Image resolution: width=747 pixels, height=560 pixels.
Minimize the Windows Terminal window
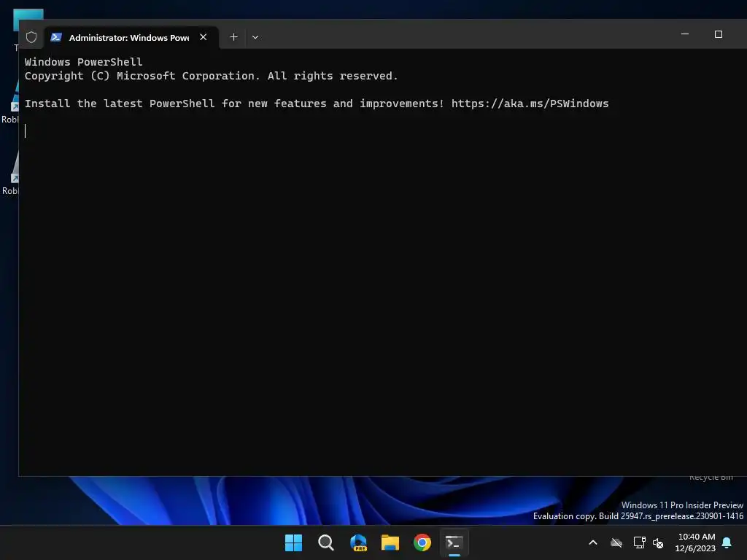pos(685,34)
